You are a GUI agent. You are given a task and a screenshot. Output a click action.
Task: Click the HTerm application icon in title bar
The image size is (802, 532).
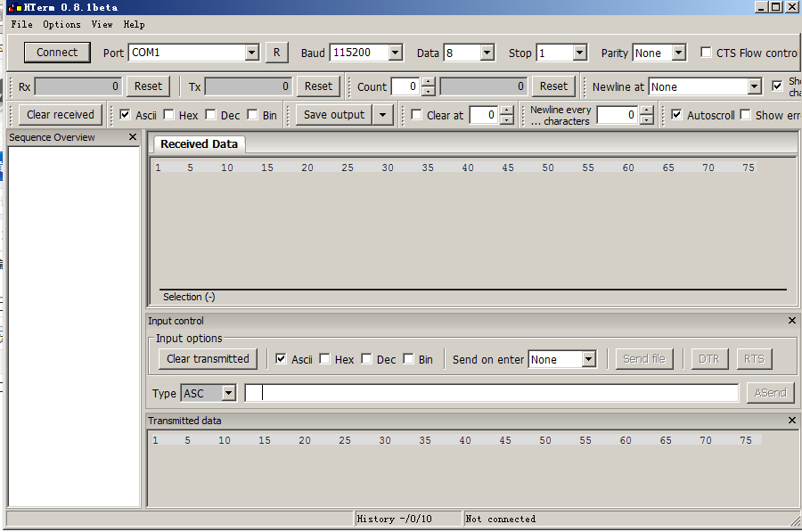14,7
